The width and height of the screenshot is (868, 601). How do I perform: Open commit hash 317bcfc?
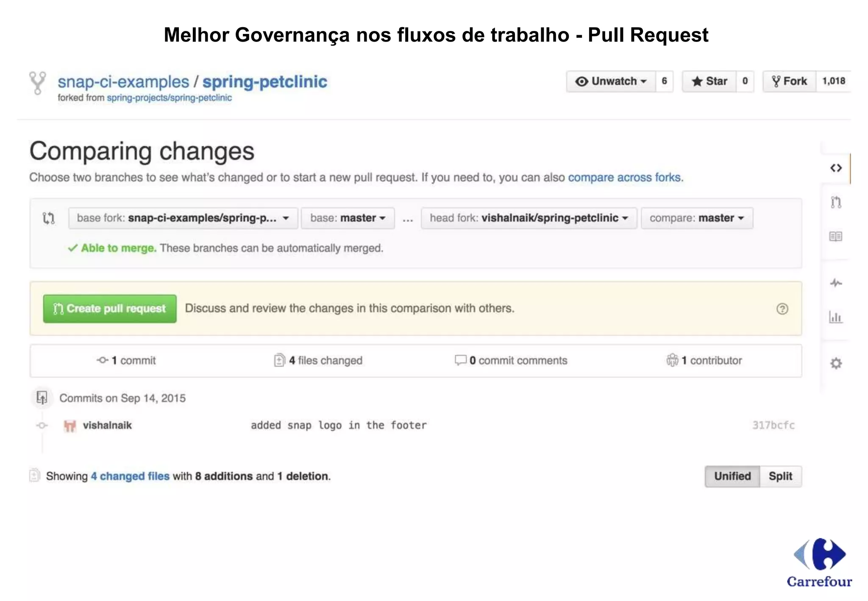pyautogui.click(x=773, y=426)
